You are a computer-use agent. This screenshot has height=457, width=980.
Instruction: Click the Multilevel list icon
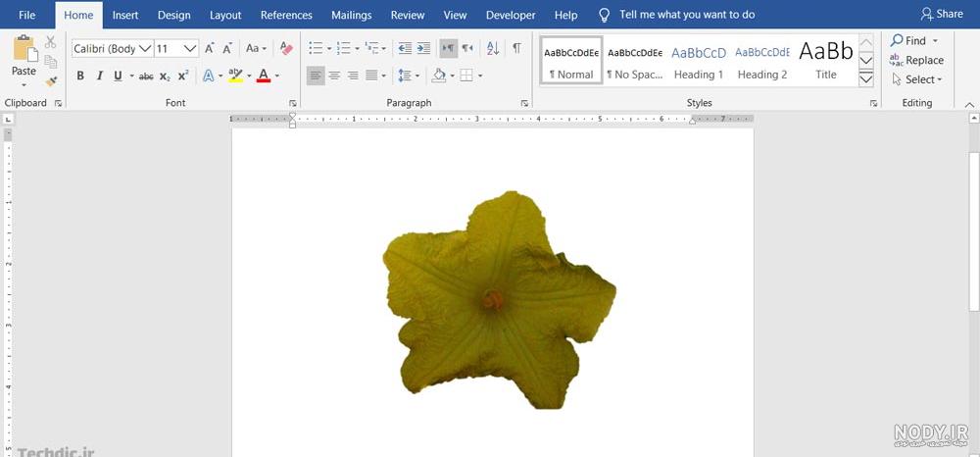371,48
